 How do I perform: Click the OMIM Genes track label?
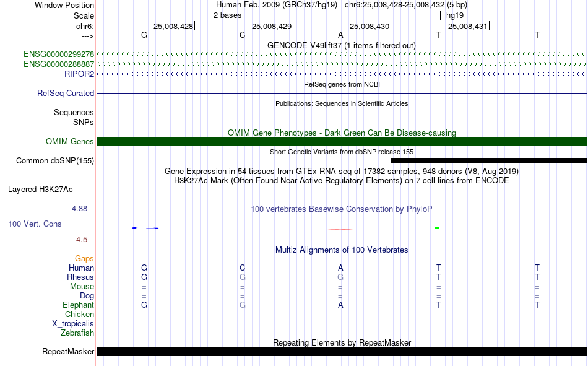point(70,142)
